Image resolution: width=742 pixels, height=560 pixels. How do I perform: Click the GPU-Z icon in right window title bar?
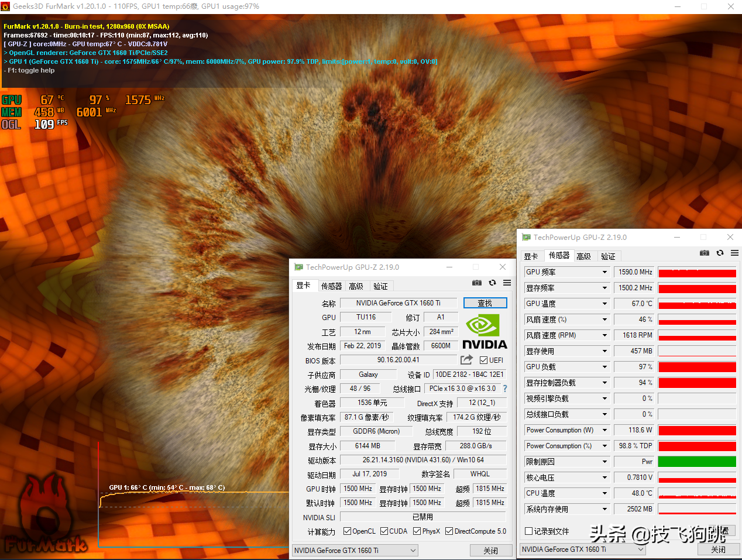tap(526, 237)
